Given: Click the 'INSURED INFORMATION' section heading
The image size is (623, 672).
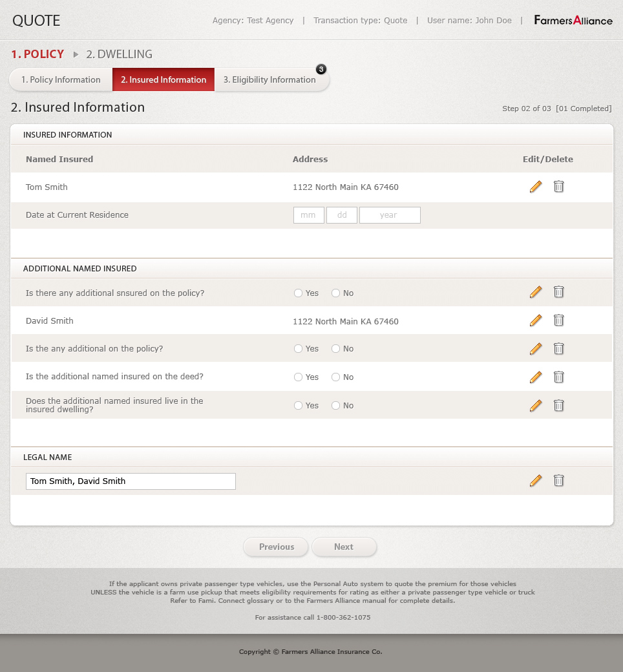Looking at the screenshot, I should (x=67, y=135).
